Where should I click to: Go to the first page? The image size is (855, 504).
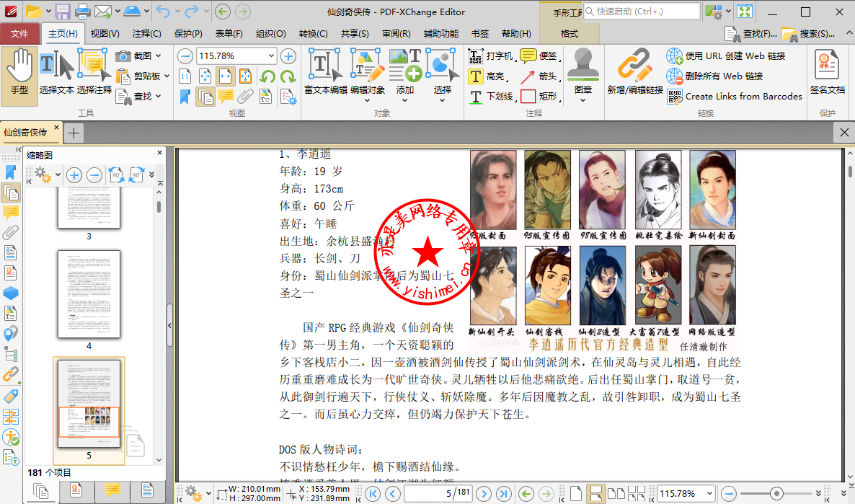point(373,494)
